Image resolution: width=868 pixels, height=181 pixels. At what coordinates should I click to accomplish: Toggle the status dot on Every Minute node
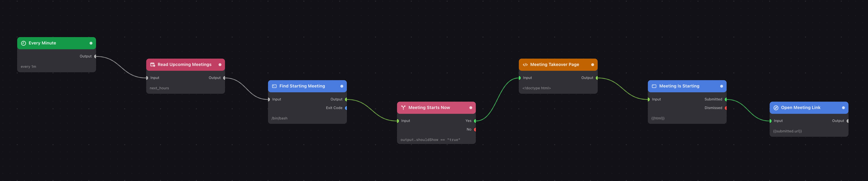point(91,43)
